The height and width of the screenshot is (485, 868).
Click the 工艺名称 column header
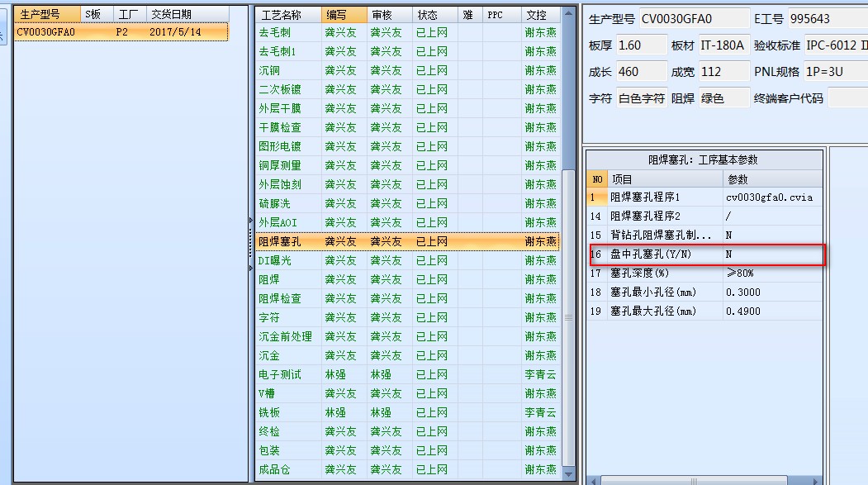coord(288,15)
